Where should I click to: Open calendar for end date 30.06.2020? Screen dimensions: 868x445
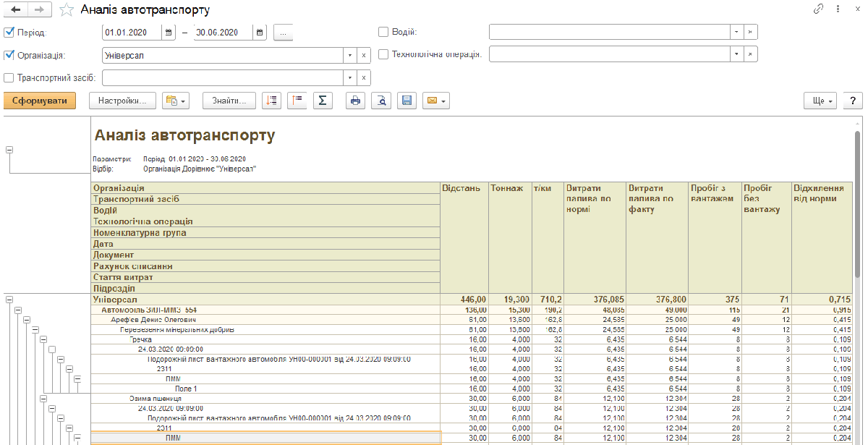260,33
